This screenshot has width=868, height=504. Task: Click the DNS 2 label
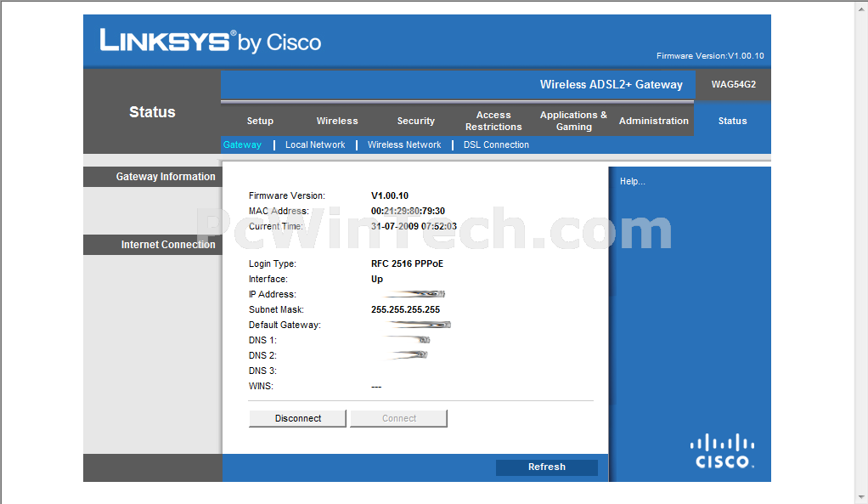[x=262, y=355]
